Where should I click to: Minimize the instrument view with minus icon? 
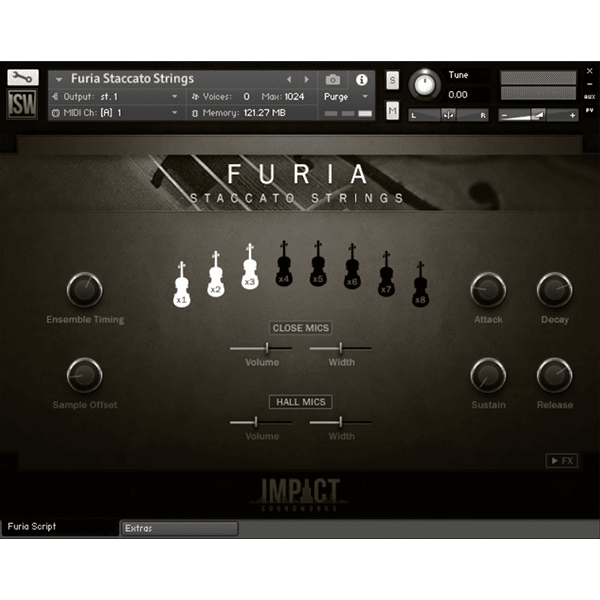click(x=590, y=84)
